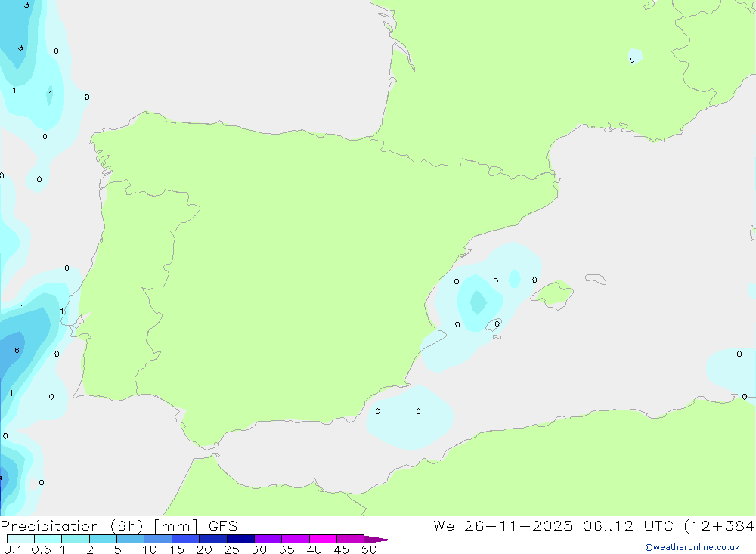Click the 10 to 15 mm legend swatch

pos(158,539)
